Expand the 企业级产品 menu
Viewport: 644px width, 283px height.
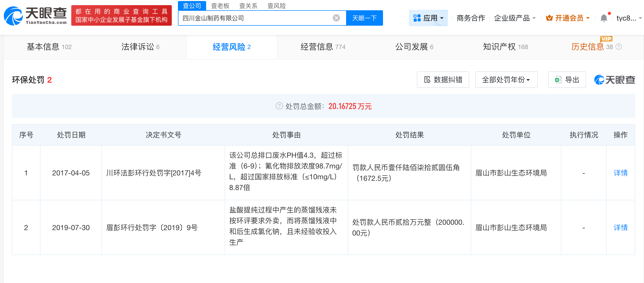pos(515,18)
